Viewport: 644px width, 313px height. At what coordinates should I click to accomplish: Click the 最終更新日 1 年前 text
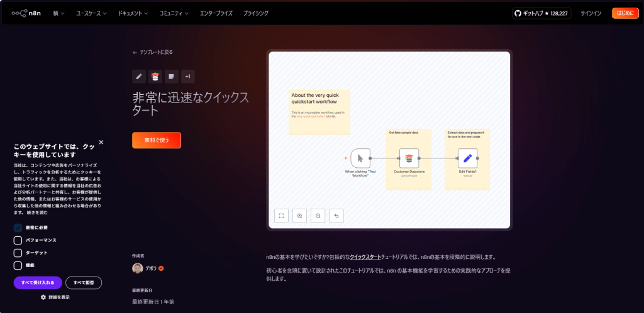(x=153, y=302)
